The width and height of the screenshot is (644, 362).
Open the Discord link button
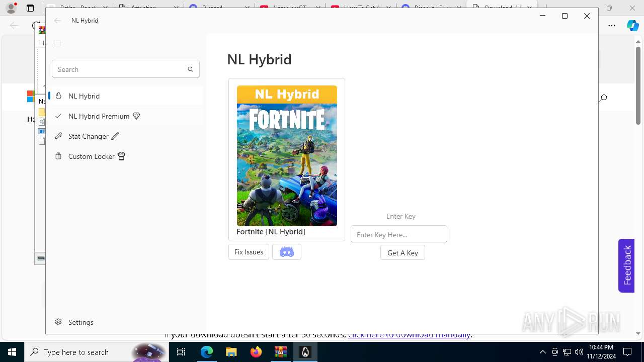point(287,252)
